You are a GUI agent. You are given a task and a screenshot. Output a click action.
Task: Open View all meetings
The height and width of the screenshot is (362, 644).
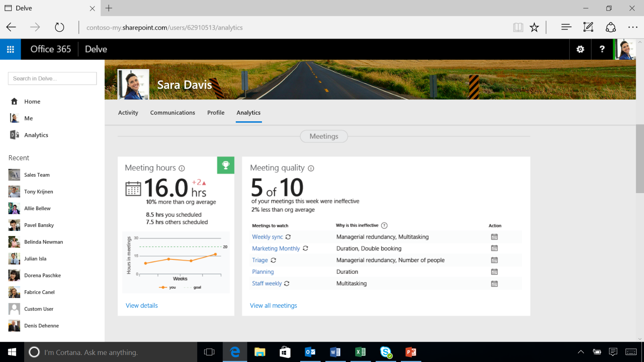click(273, 305)
